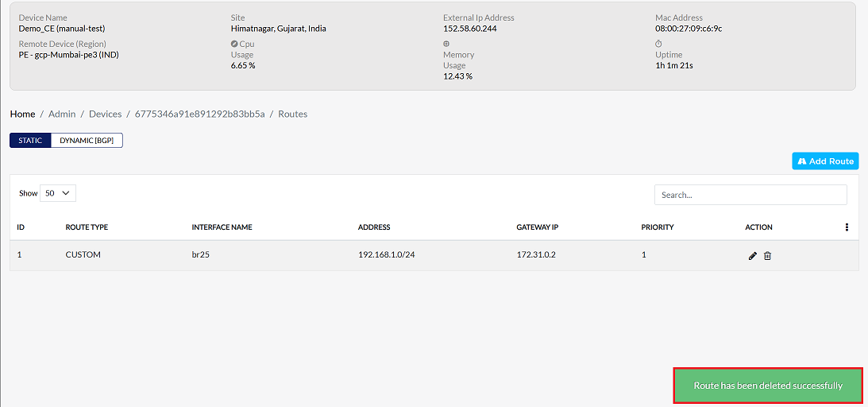
Task: Edit the br25 route with pencil icon
Action: (x=752, y=256)
